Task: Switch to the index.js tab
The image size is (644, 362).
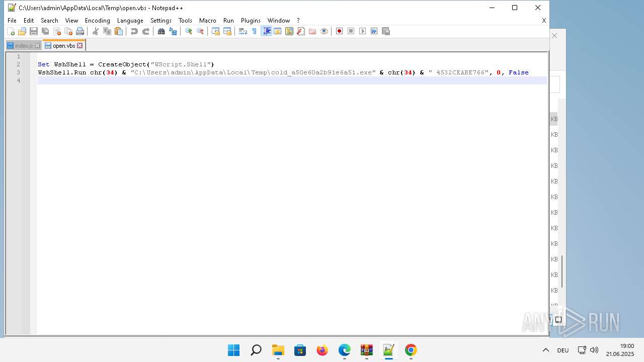Action: click(x=24, y=45)
